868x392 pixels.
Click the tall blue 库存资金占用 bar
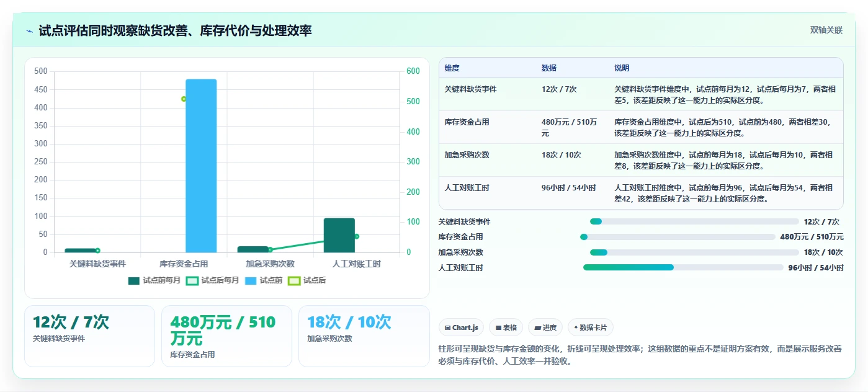(x=201, y=166)
